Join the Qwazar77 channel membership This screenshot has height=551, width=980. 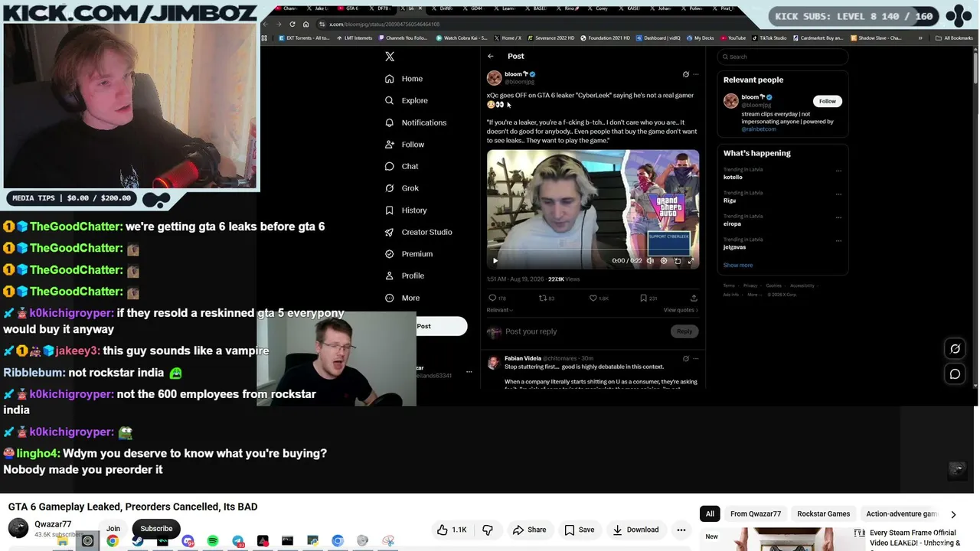tap(113, 529)
